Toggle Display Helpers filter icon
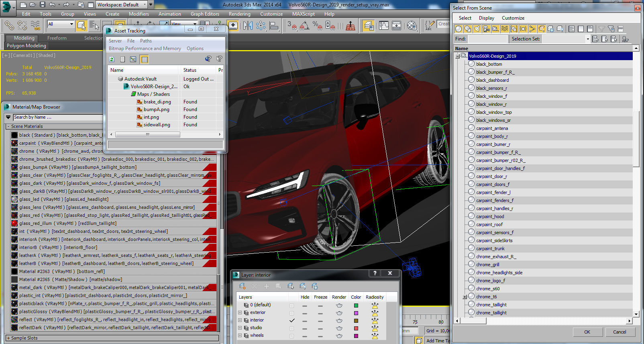Viewport: 644px width, 344px height. pyautogui.click(x=495, y=29)
